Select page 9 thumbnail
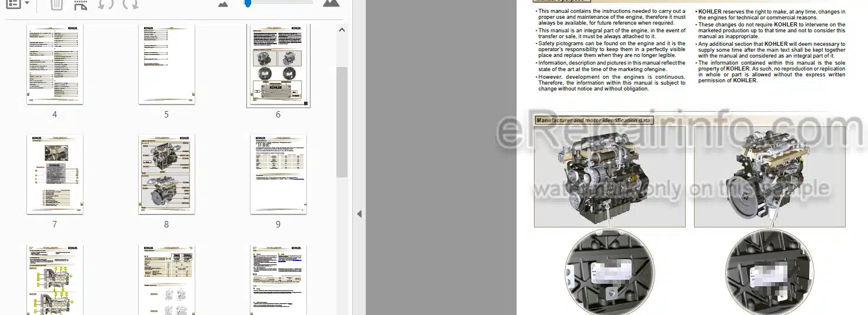868x315 pixels. coord(278,175)
